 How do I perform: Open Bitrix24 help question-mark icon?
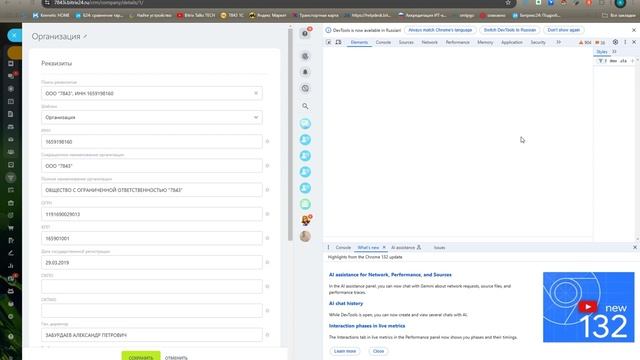click(x=305, y=33)
